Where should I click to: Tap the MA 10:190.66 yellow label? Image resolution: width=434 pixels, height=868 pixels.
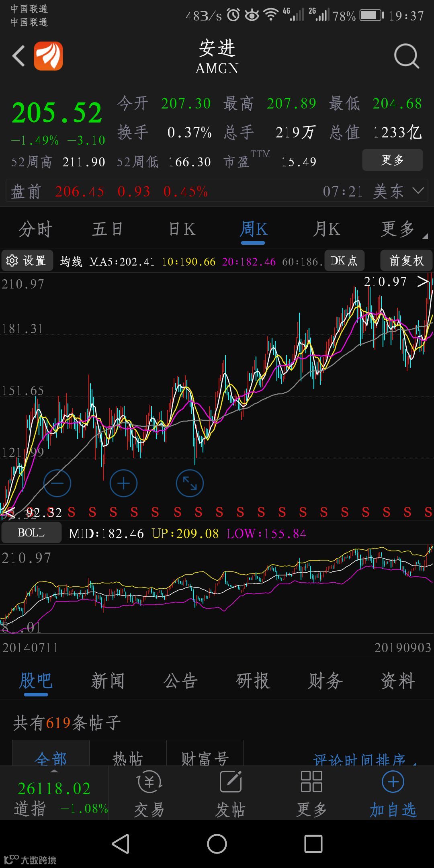pyautogui.click(x=188, y=262)
